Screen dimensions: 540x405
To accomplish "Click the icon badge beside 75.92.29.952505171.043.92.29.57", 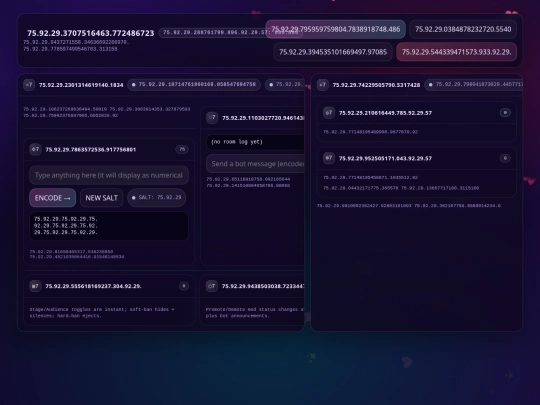I will (329, 158).
